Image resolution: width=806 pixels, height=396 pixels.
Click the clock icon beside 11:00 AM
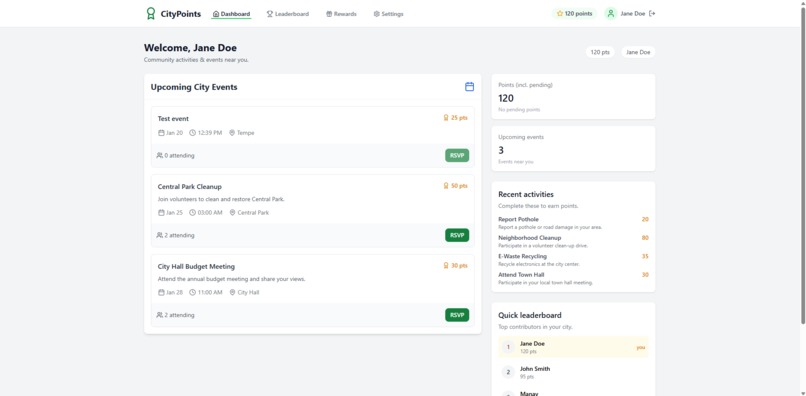193,292
